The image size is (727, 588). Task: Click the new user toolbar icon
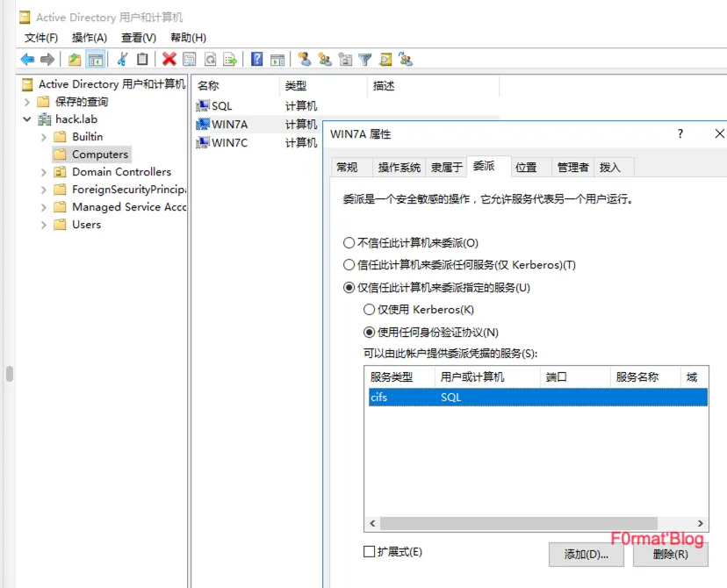[304, 60]
